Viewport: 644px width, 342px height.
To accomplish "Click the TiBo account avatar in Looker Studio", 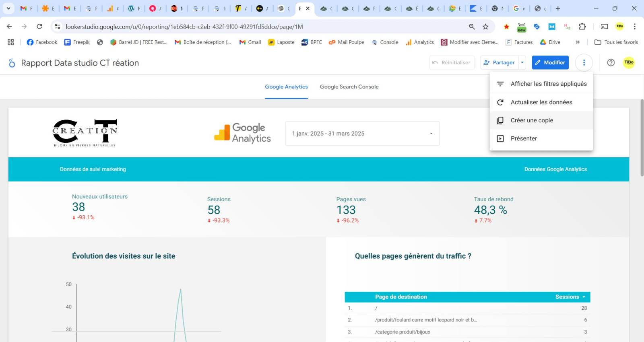I will coord(629,62).
